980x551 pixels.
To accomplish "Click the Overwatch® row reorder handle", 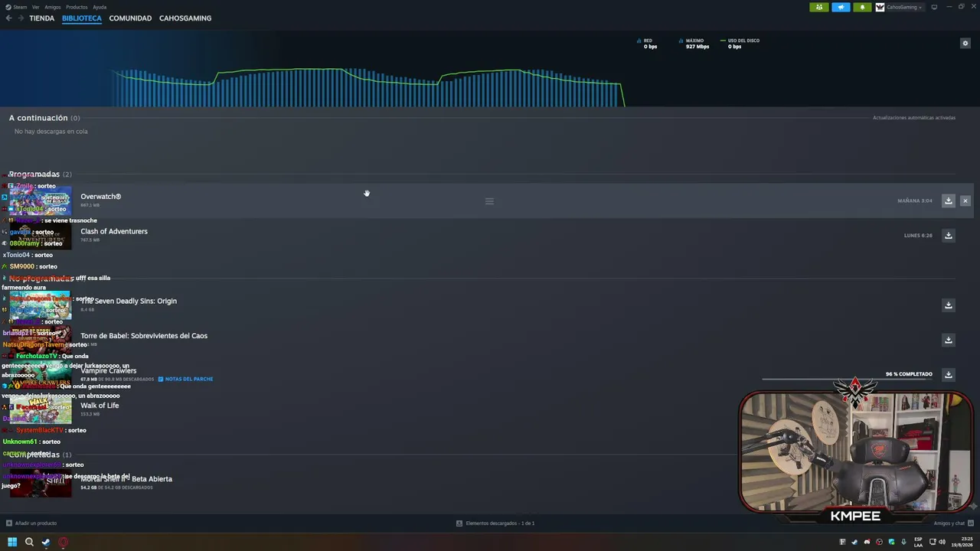I will click(x=489, y=201).
